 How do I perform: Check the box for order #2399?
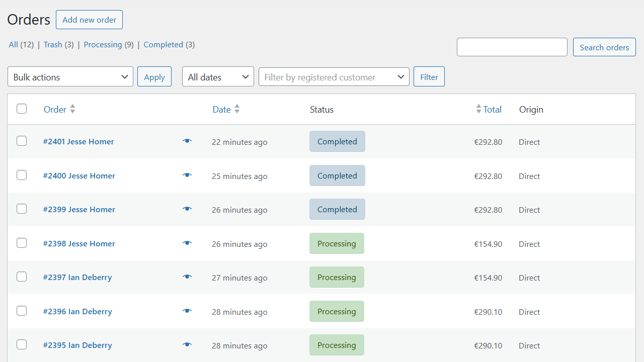coord(22,209)
